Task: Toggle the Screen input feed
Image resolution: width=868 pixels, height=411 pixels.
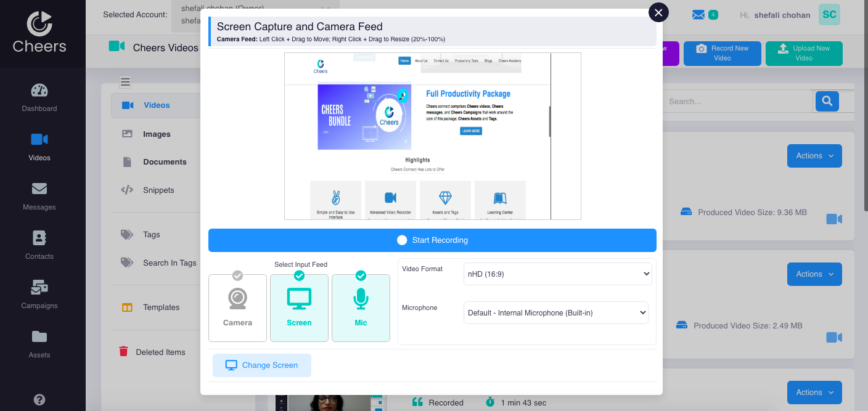Action: [x=299, y=308]
